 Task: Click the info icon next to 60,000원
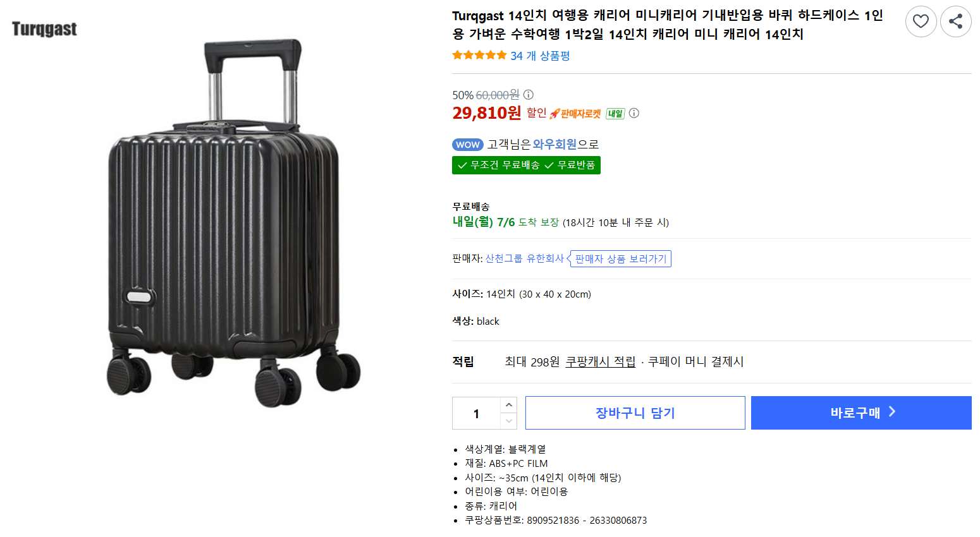[529, 95]
